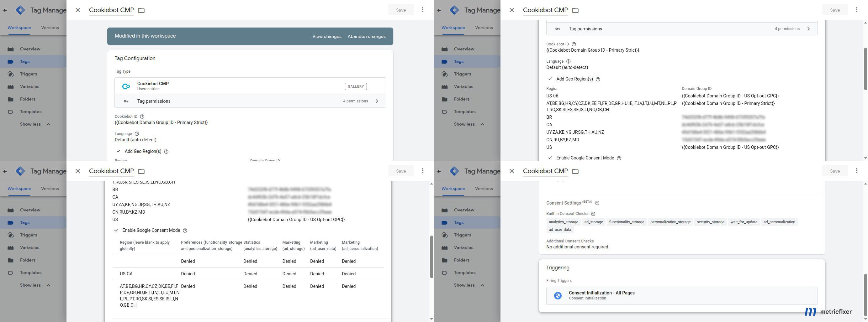Screen dimensions: 868x322
Task: Collapse Show less in the top-left sidebar
Action: pyautogui.click(x=35, y=124)
